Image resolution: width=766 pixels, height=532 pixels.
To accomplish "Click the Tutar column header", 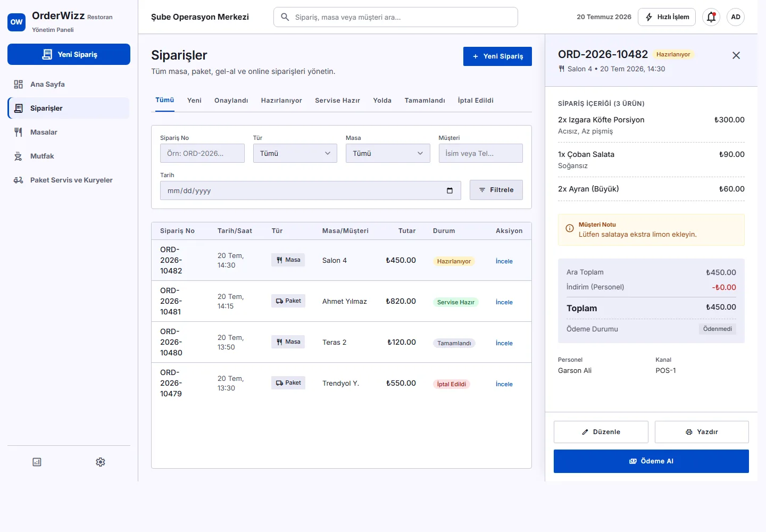I will [x=407, y=231].
